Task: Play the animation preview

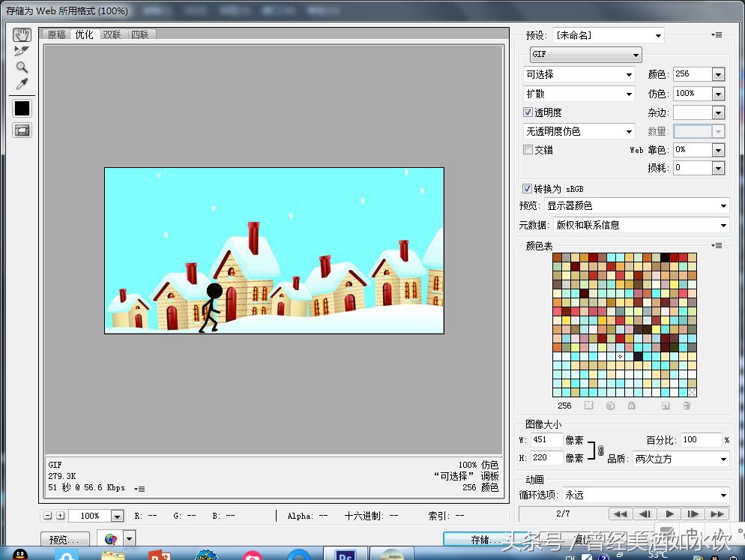Action: pos(669,514)
